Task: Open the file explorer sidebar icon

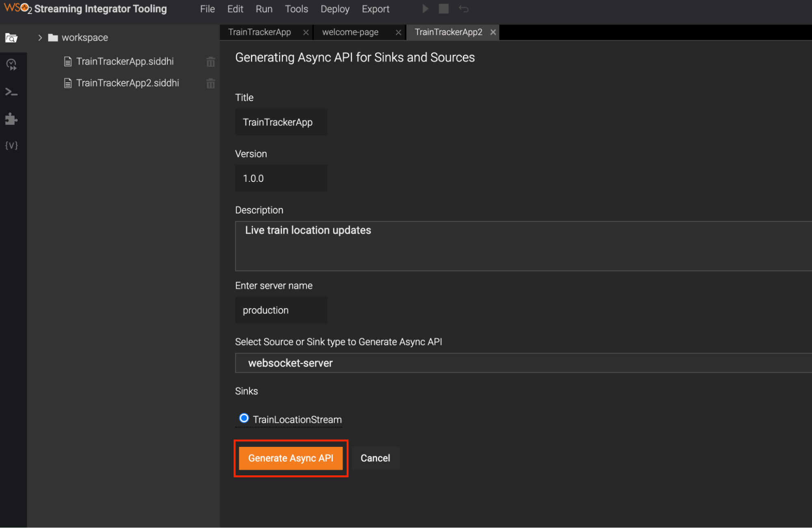Action: [x=11, y=38]
